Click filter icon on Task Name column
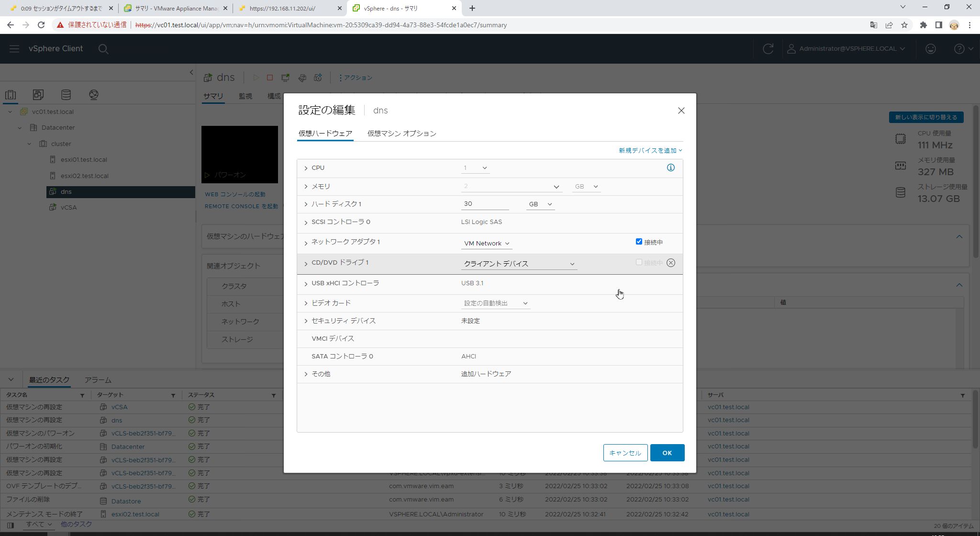 [82, 395]
